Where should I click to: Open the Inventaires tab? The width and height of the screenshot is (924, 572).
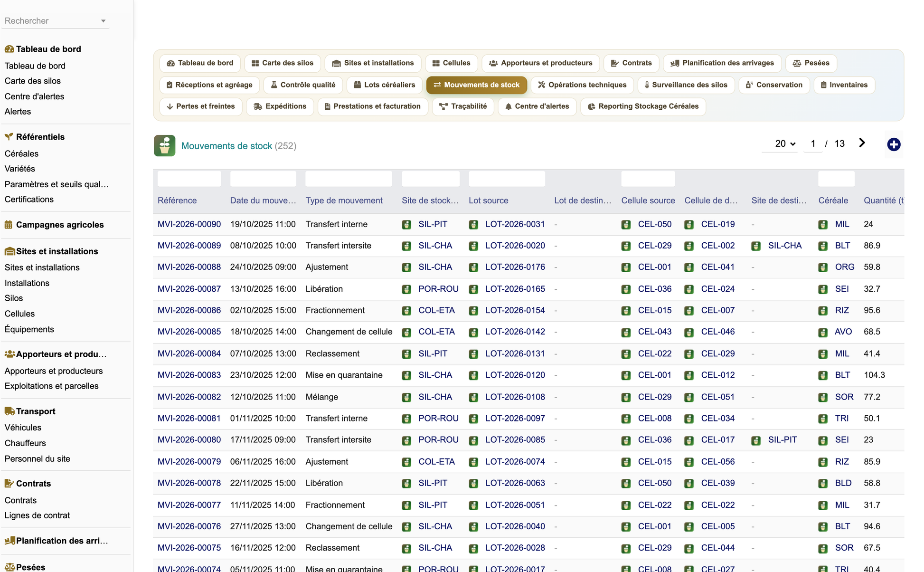coord(844,85)
